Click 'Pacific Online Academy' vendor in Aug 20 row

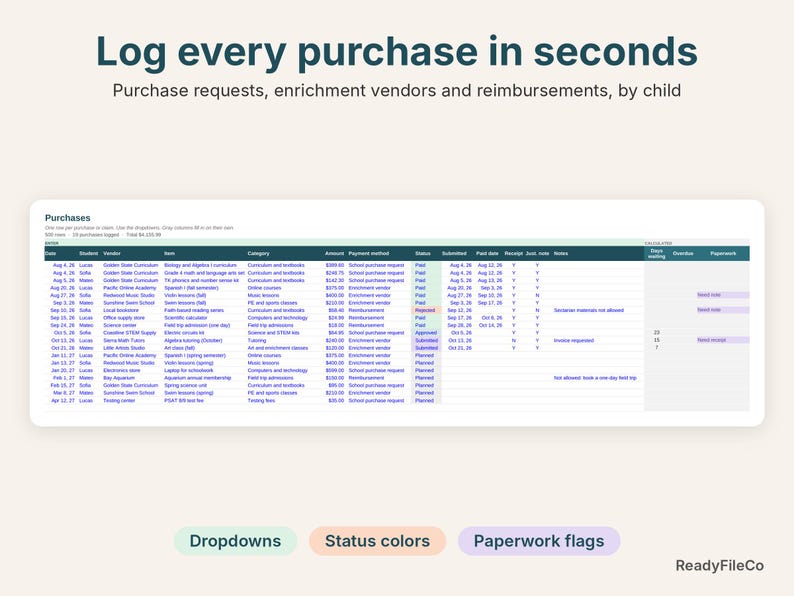point(130,288)
